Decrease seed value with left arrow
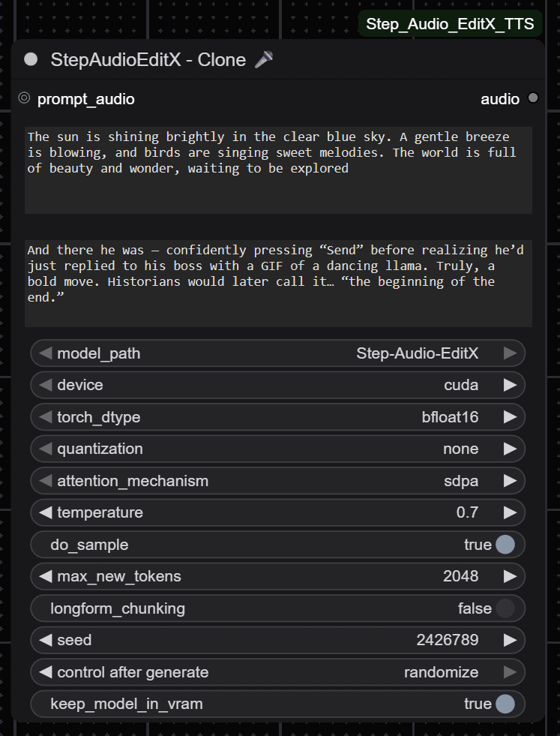This screenshot has width=560, height=736. point(46,640)
